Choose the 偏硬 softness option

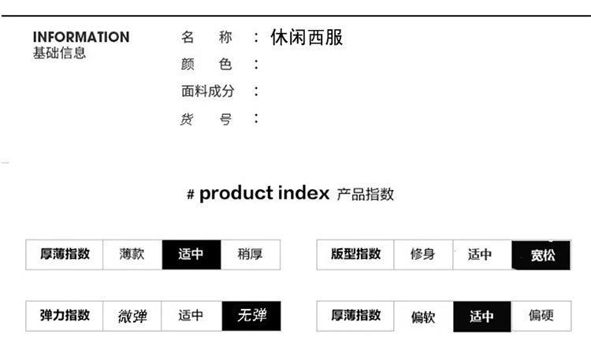point(541,316)
